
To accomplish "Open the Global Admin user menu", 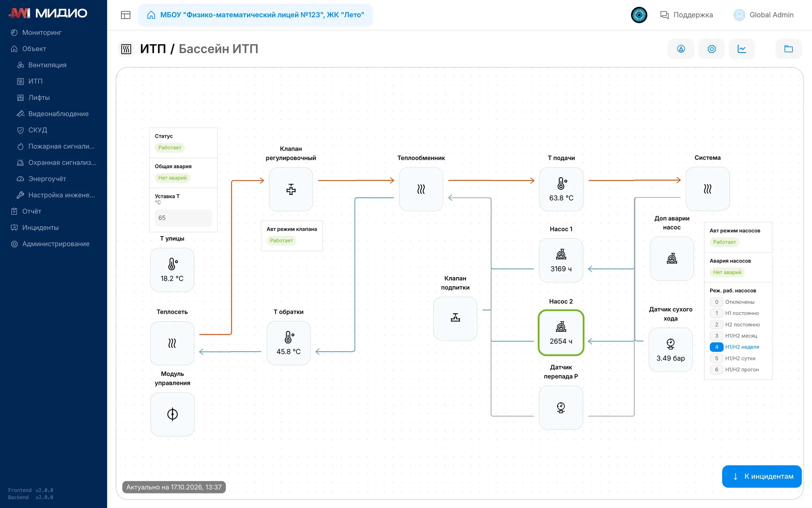I will (763, 15).
